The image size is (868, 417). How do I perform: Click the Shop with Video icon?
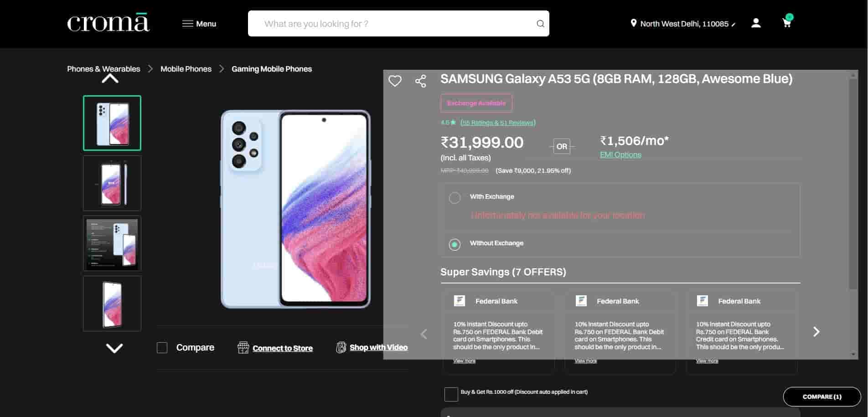[341, 348]
